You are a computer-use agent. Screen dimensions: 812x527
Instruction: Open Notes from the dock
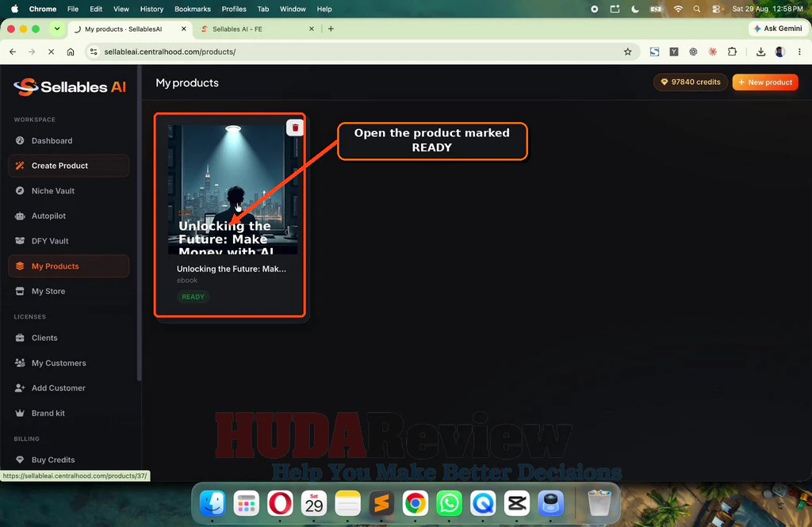(347, 502)
